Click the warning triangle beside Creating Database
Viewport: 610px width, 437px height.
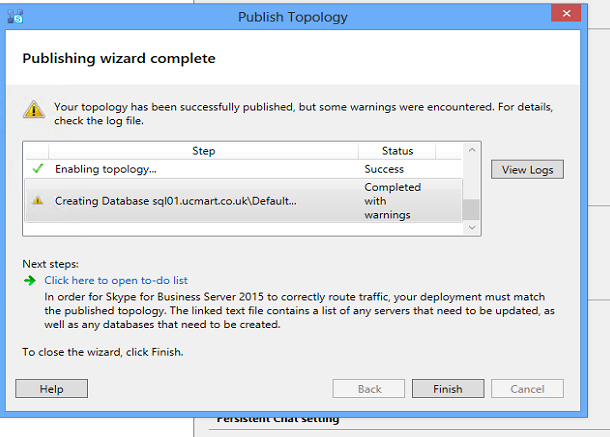click(x=38, y=201)
